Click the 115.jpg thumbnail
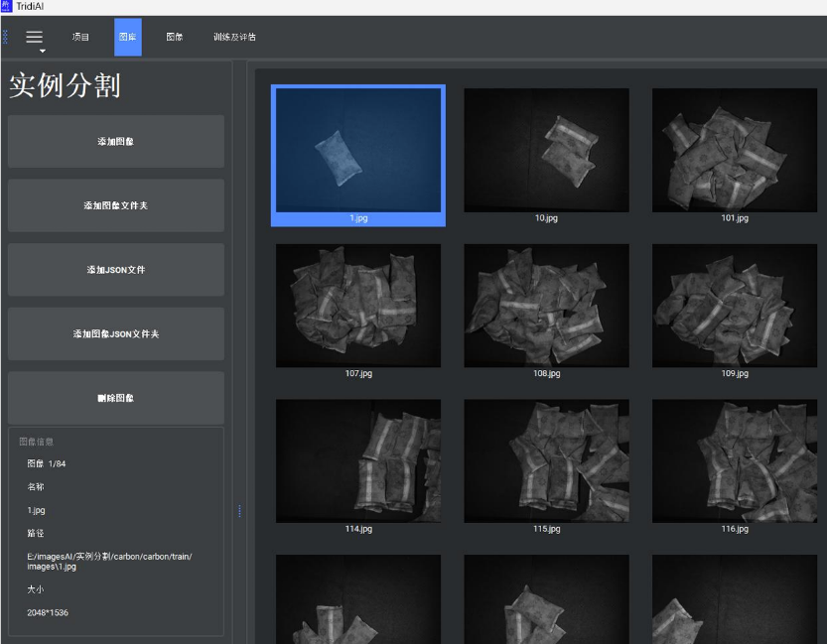The image size is (827, 644). pos(546,461)
